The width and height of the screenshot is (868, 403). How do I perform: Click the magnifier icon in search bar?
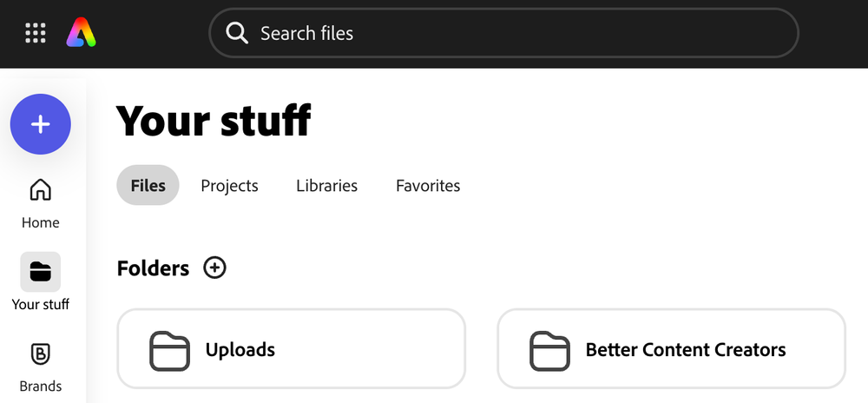[237, 33]
